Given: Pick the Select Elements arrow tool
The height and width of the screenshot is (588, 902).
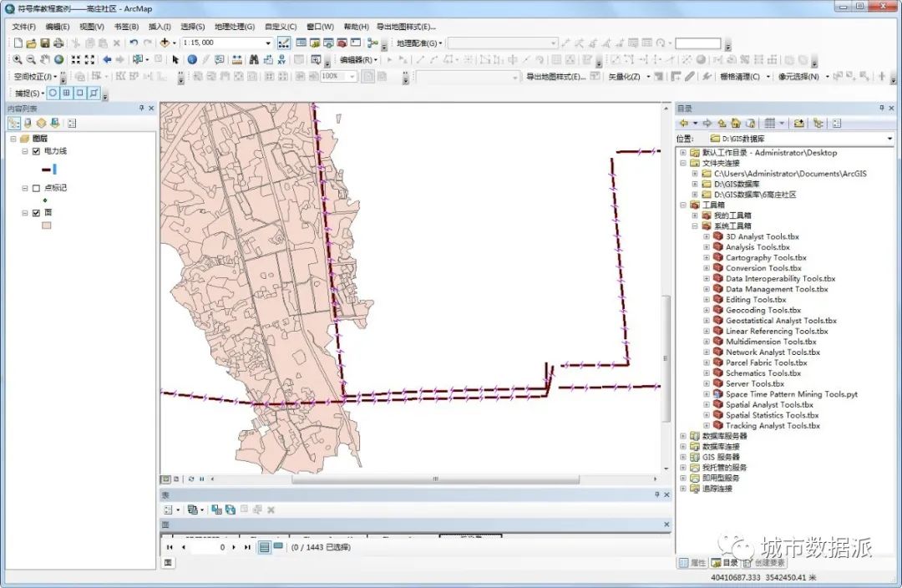Looking at the screenshot, I should 175,59.
